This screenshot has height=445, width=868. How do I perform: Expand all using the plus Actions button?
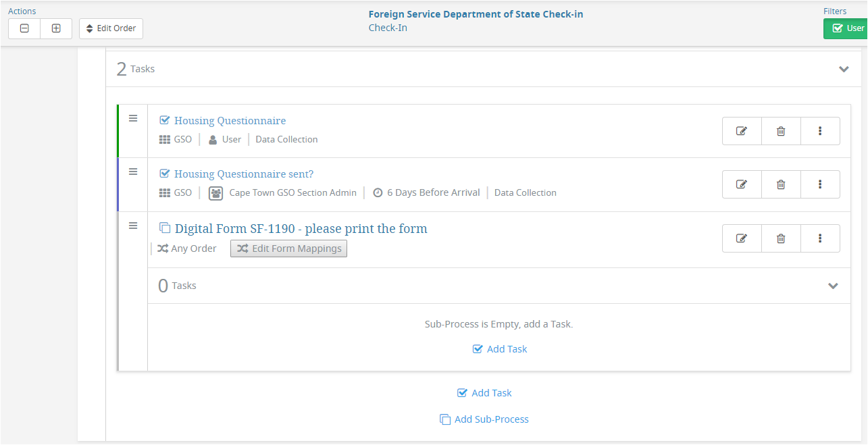click(x=56, y=28)
